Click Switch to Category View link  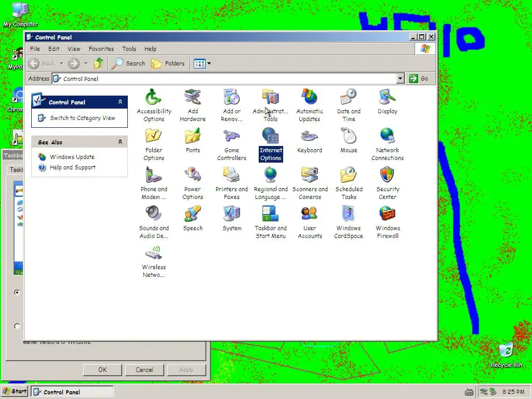pyautogui.click(x=83, y=118)
